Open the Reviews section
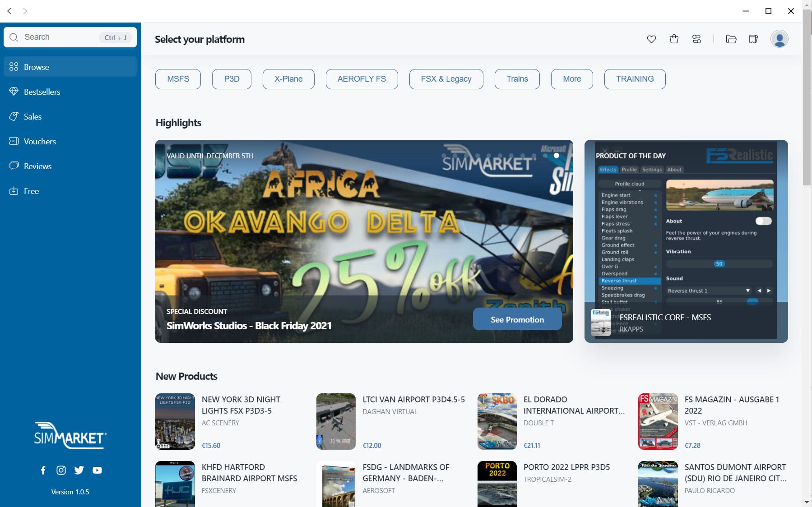Screen dimensions: 812x507 click(x=37, y=166)
